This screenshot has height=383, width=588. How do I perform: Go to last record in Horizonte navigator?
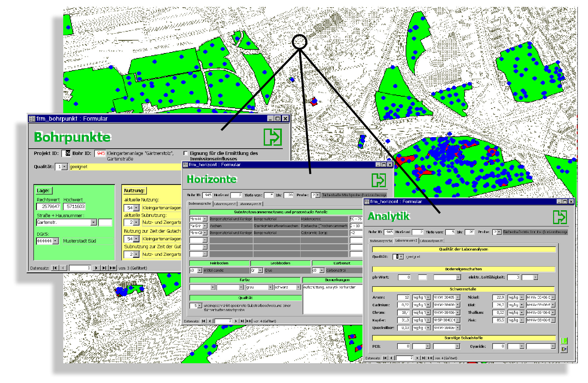[x=242, y=321]
